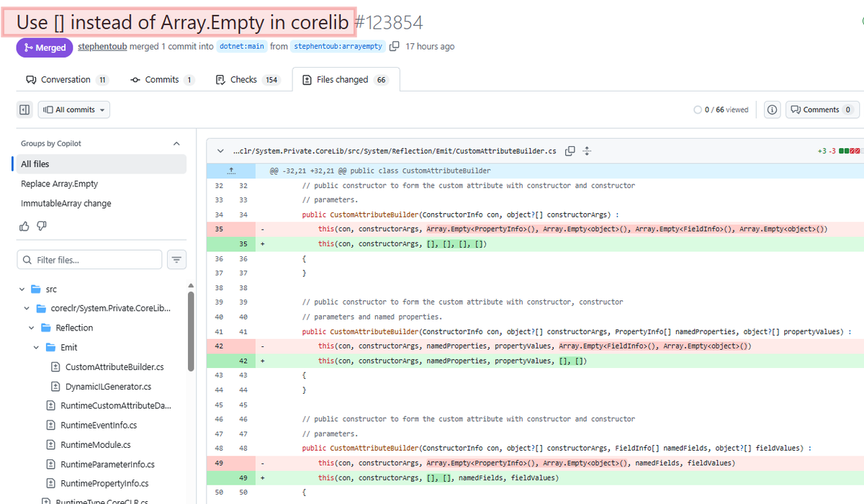Open RuntimeModule.cs in file tree

[x=96, y=444]
